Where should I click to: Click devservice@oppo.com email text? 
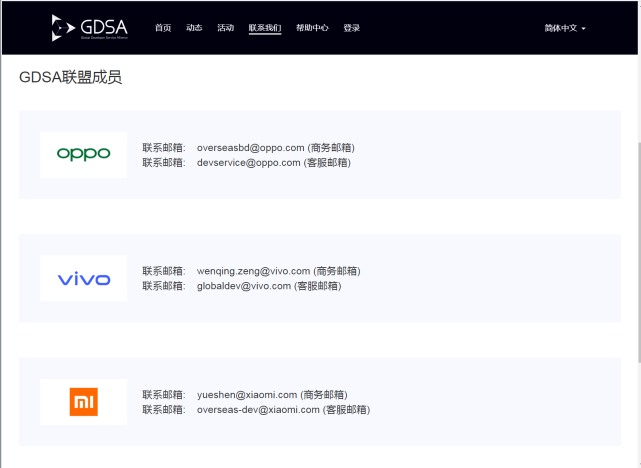click(x=249, y=163)
